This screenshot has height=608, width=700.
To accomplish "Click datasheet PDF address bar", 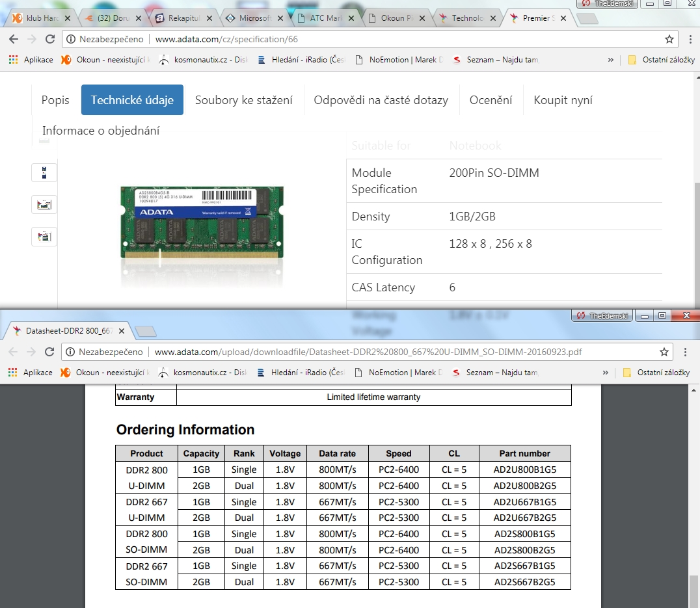I will [x=368, y=352].
